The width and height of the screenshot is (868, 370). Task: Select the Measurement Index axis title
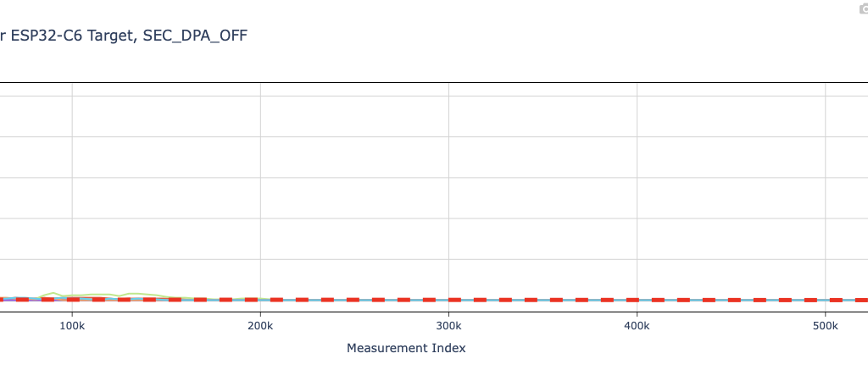(406, 348)
